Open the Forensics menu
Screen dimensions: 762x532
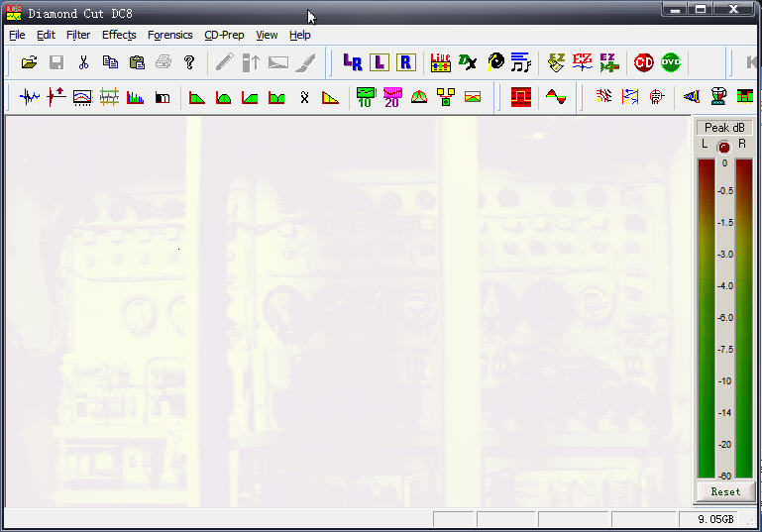coord(170,35)
